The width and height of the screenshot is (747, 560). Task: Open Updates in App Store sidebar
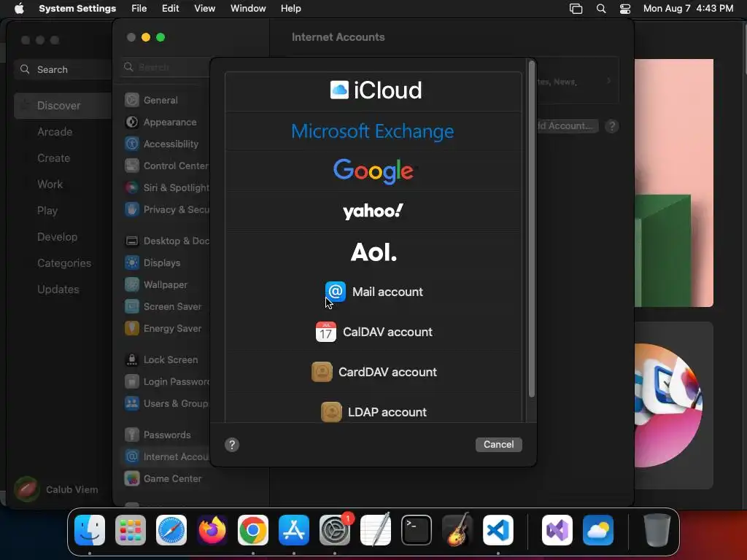click(x=58, y=289)
